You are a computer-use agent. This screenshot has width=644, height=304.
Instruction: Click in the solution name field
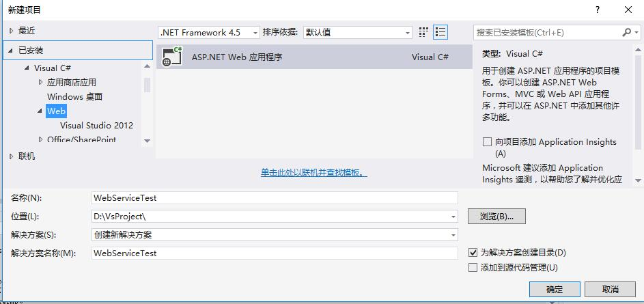click(x=275, y=253)
